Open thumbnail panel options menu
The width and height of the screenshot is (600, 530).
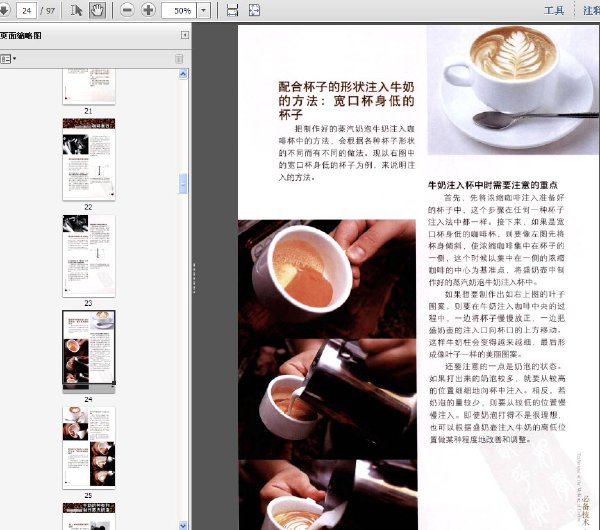point(8,59)
